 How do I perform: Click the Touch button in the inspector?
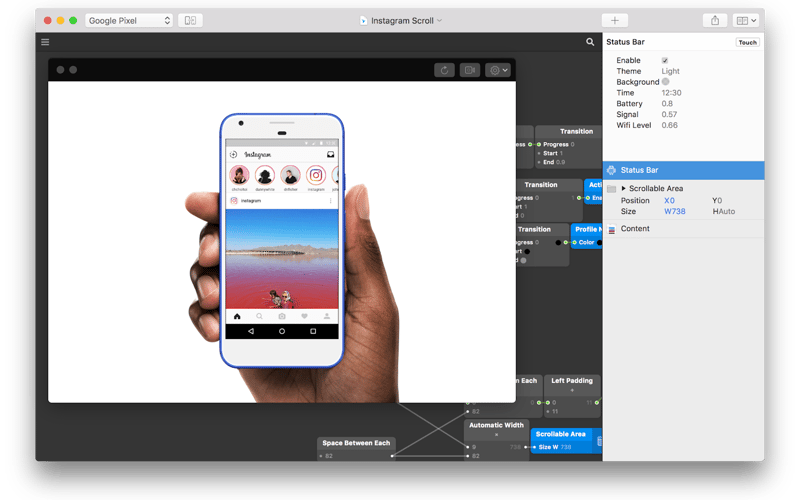[747, 42]
